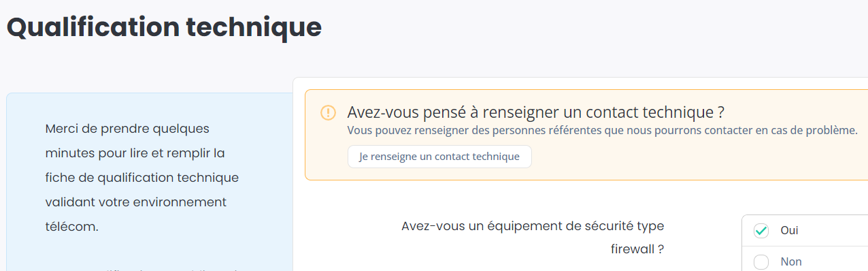Click the line starting Merci de prendre quelques
Image resolution: width=868 pixels, height=271 pixels.
pyautogui.click(x=127, y=129)
